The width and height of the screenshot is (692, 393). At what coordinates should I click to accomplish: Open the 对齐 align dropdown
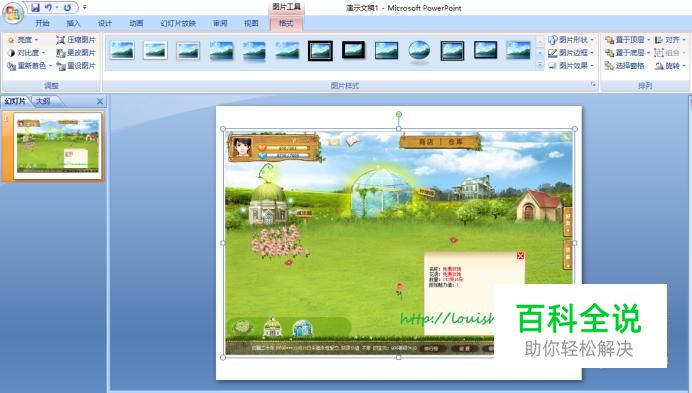[x=670, y=40]
